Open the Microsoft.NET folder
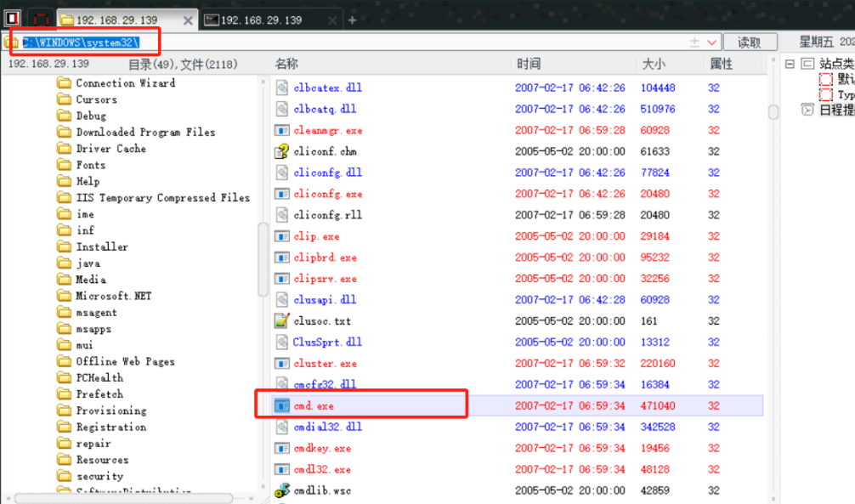This screenshot has height=504, width=855. click(113, 296)
